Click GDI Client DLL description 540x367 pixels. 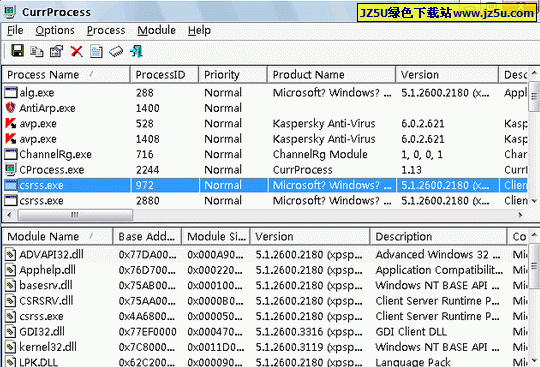pos(411,332)
